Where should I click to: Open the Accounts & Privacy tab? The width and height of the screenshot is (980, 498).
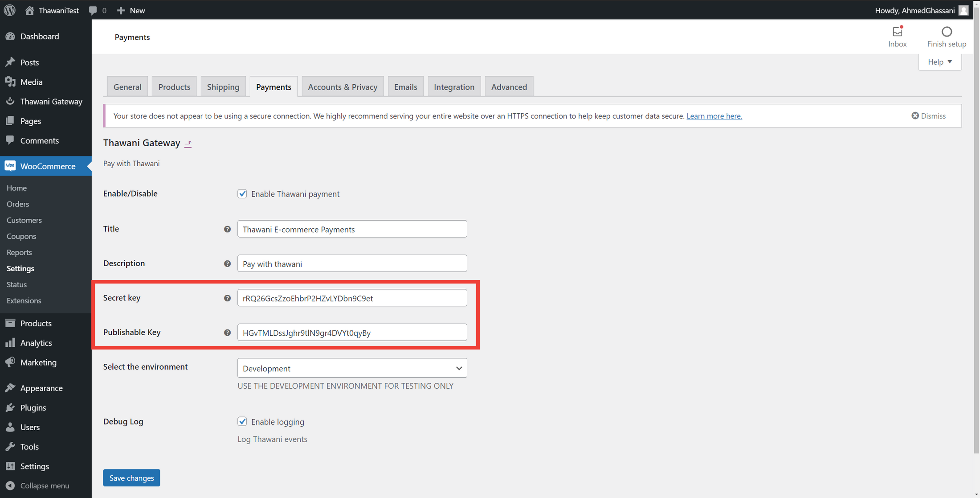pyautogui.click(x=343, y=87)
